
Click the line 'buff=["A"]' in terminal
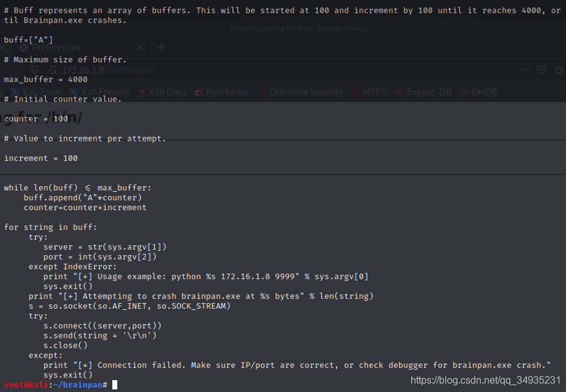point(28,40)
